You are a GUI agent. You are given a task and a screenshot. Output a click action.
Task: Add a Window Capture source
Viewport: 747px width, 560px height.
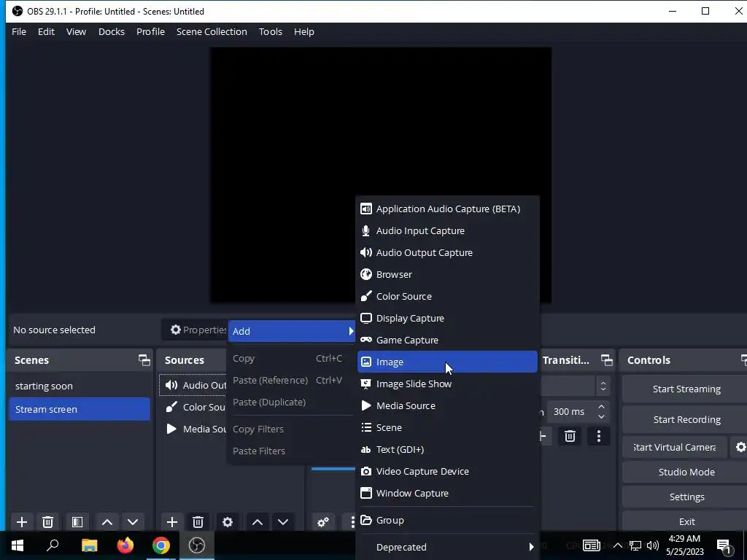pyautogui.click(x=447, y=494)
